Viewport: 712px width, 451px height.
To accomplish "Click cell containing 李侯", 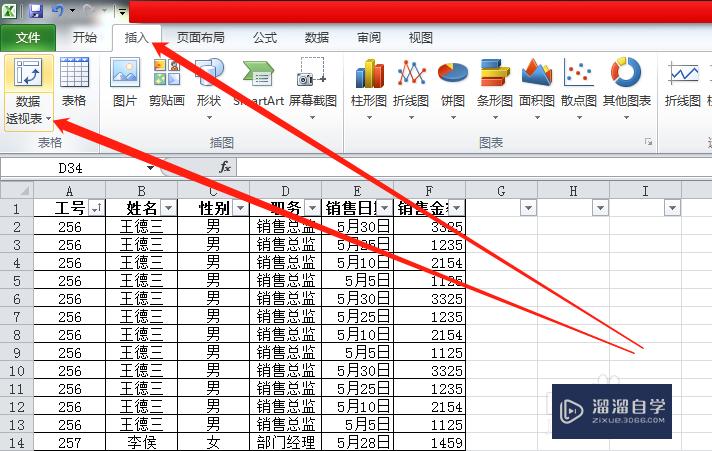I will [142, 442].
